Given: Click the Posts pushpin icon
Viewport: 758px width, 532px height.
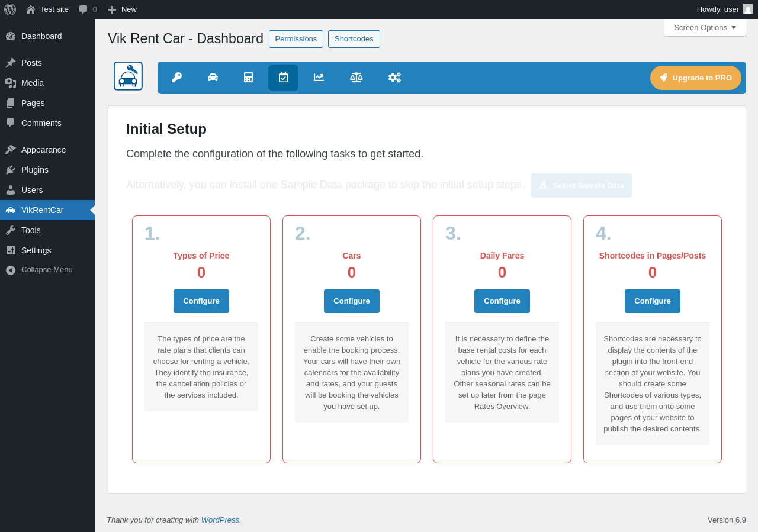Looking at the screenshot, I should pyautogui.click(x=11, y=63).
